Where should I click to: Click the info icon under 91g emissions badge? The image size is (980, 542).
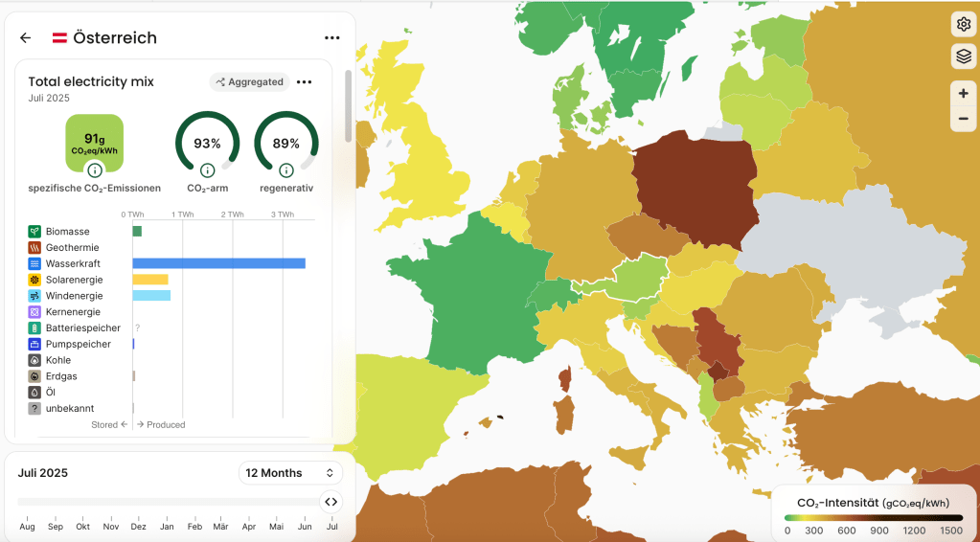click(x=94, y=170)
